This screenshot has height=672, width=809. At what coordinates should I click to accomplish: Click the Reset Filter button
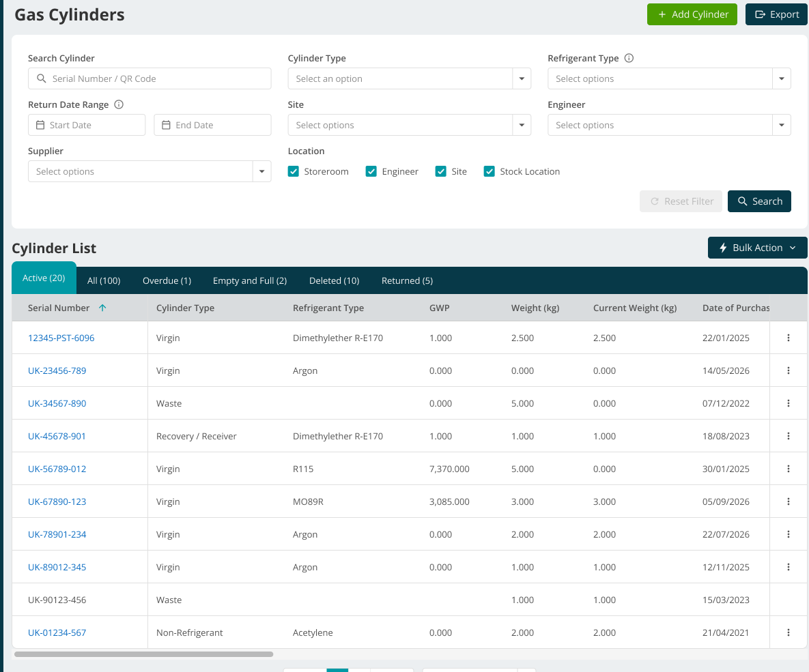tap(681, 201)
